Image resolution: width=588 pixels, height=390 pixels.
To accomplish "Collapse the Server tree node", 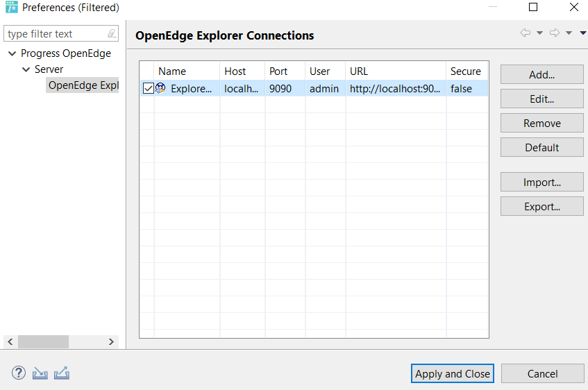I will (26, 69).
